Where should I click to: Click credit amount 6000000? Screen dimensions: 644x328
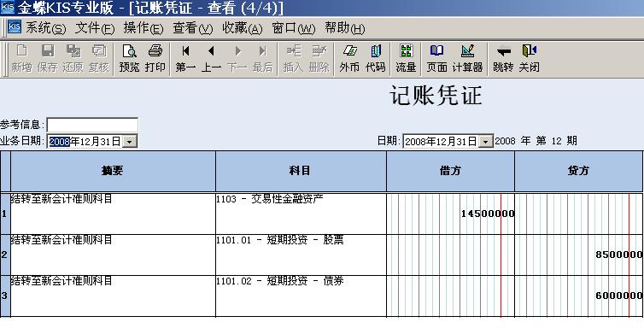click(x=619, y=296)
